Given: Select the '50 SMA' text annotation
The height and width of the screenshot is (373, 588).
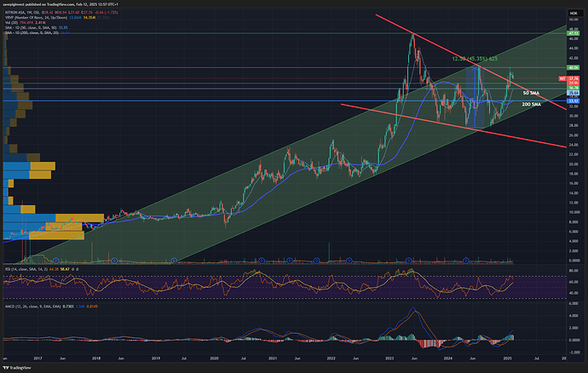Looking at the screenshot, I should point(531,93).
